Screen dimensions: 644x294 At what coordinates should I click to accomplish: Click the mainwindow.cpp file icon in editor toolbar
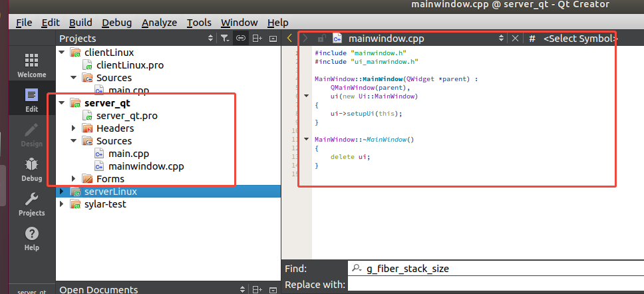point(337,38)
